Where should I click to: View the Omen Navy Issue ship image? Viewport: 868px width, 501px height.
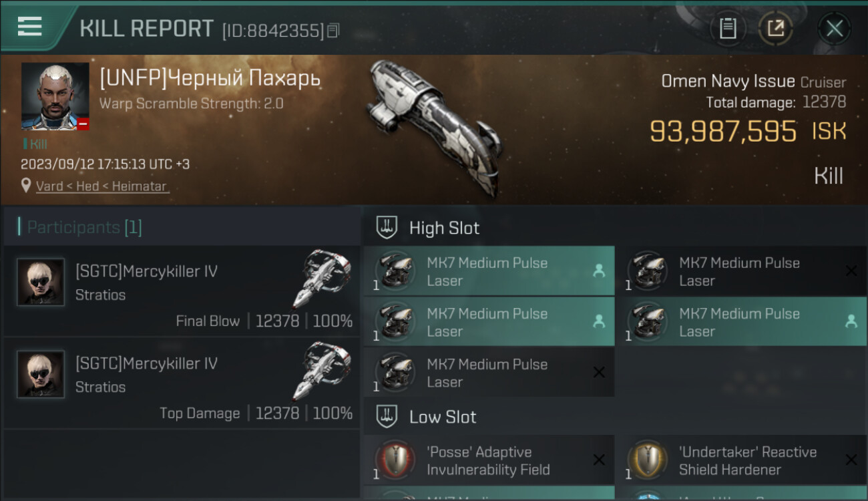(x=435, y=126)
